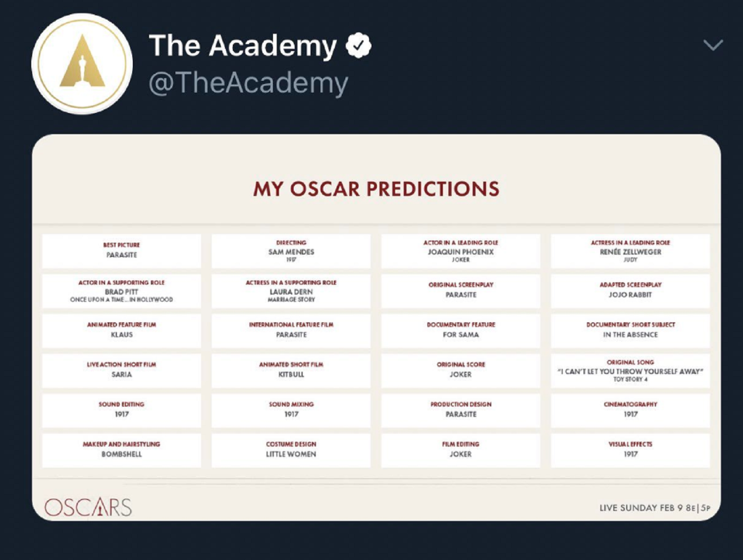Select the Directing Sam Mendes card
The image size is (743, 560).
(291, 251)
